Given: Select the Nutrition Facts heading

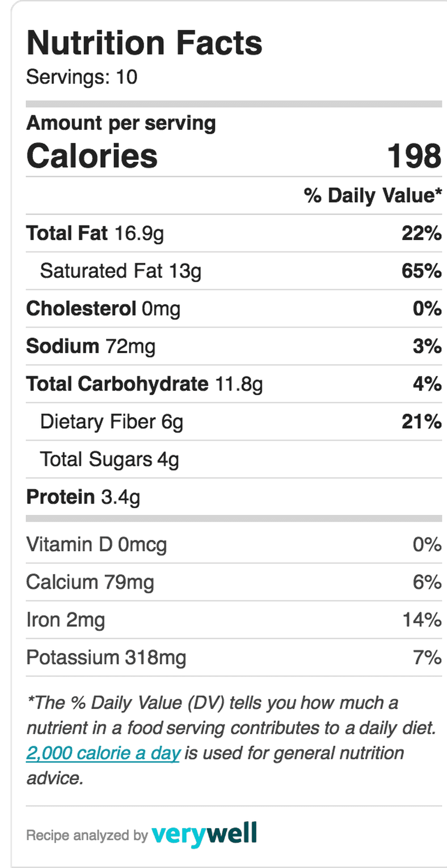Looking at the screenshot, I should (x=144, y=43).
